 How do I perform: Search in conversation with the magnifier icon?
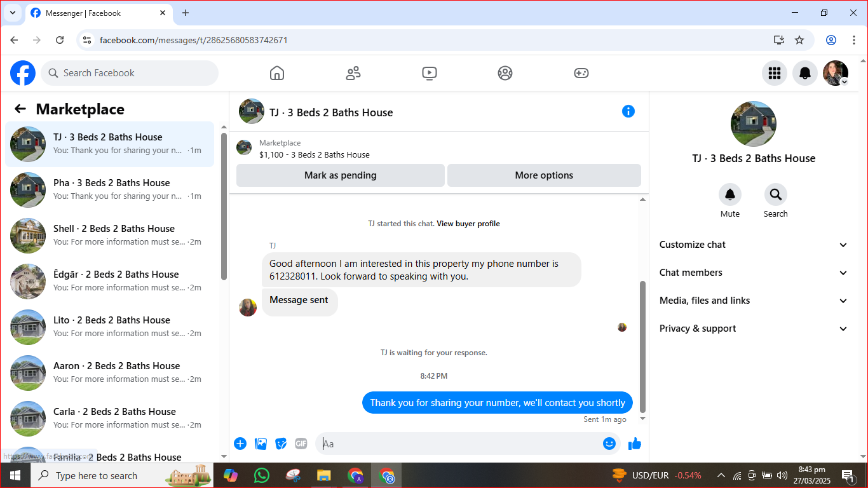coord(776,194)
